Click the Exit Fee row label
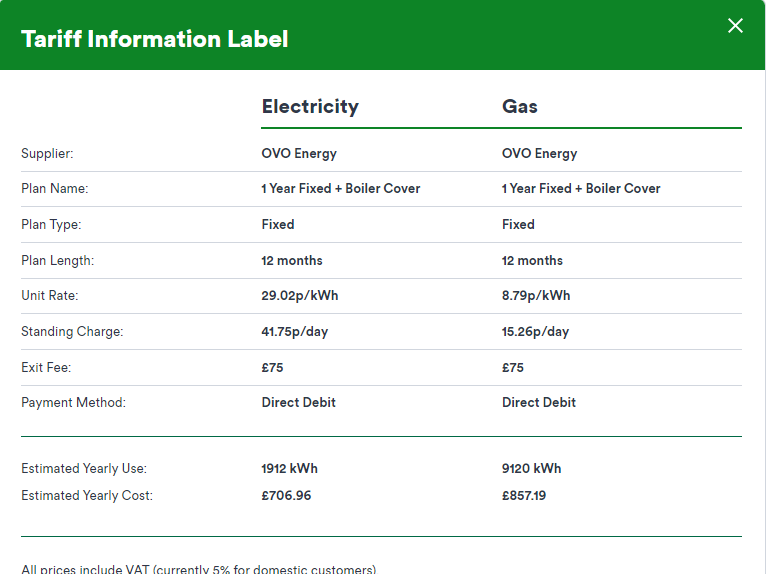 tap(46, 368)
